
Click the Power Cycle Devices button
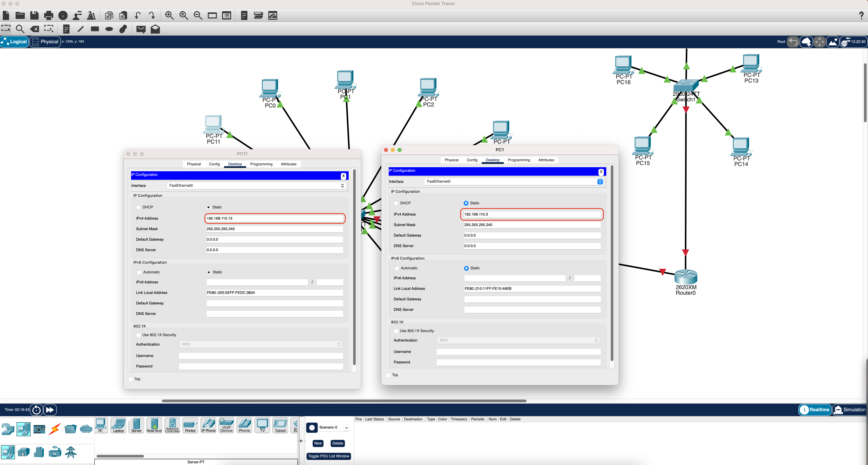click(x=36, y=410)
